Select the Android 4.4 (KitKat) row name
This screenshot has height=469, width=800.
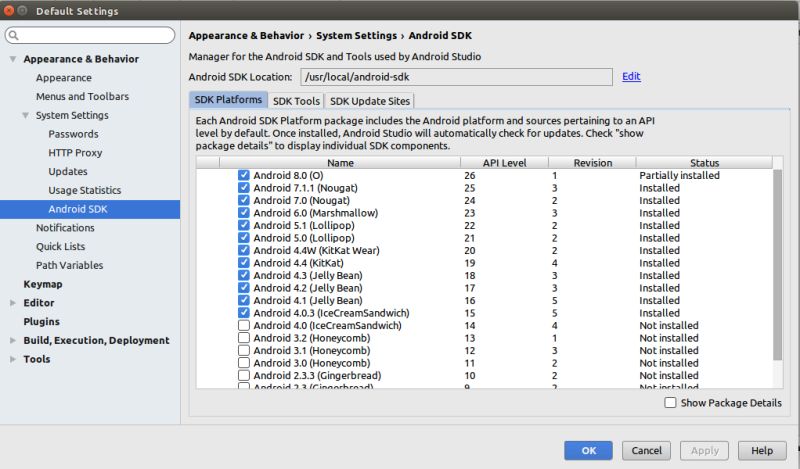tap(298, 263)
